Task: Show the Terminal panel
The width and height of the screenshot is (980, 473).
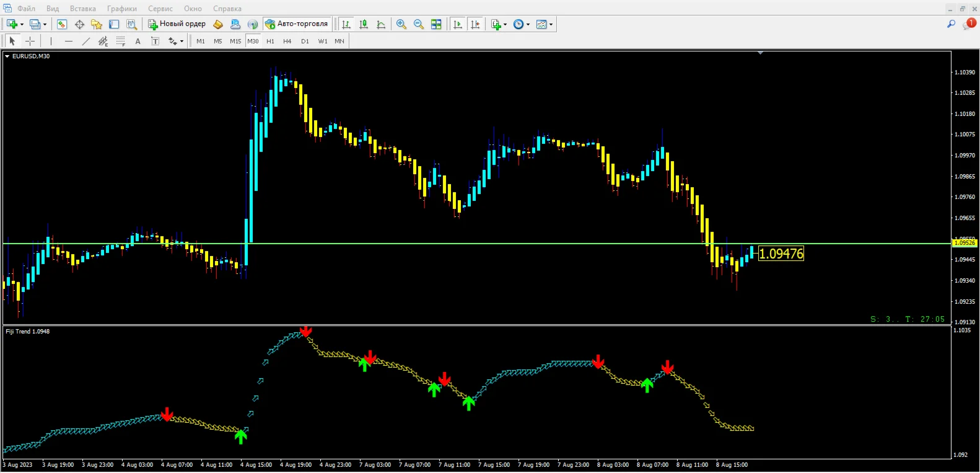Action: click(x=114, y=24)
